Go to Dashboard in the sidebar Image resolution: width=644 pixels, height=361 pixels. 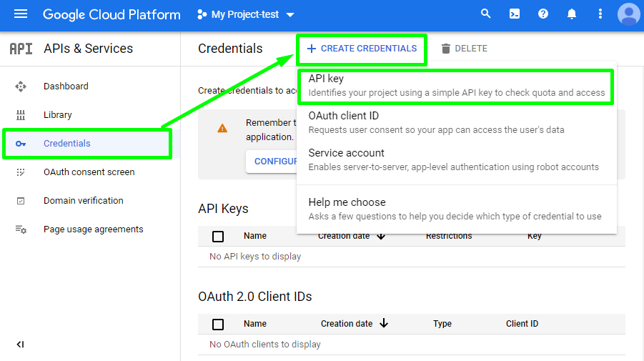pos(66,86)
